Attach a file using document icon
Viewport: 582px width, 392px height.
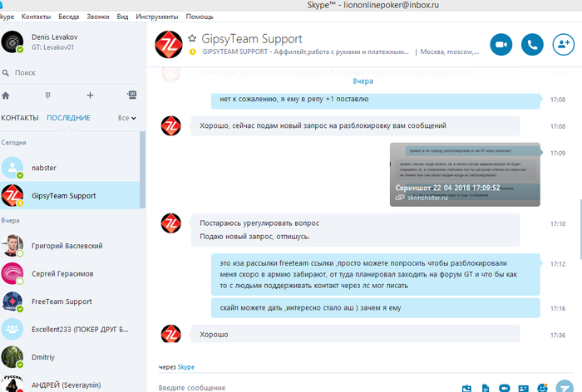[x=485, y=388]
